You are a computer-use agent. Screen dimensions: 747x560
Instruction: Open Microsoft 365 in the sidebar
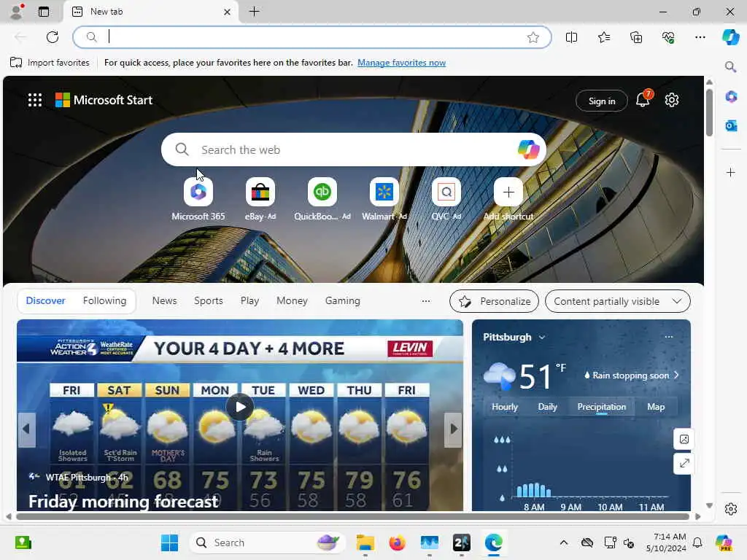click(x=731, y=97)
